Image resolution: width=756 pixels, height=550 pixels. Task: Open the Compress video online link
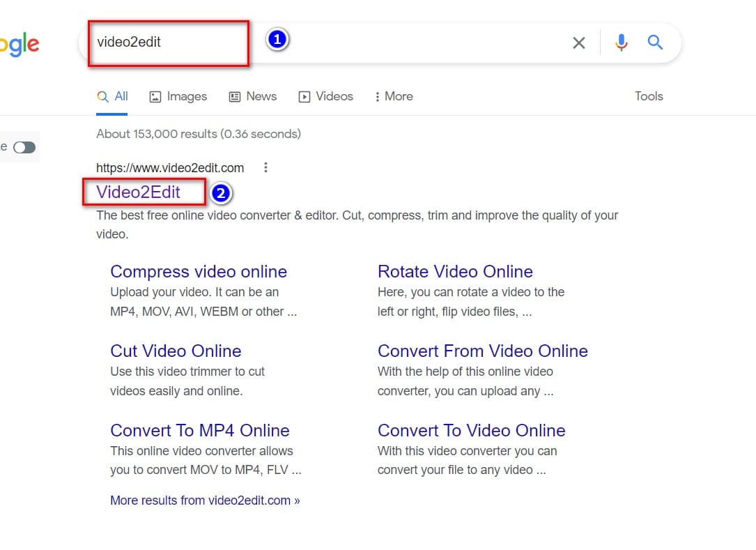point(199,271)
